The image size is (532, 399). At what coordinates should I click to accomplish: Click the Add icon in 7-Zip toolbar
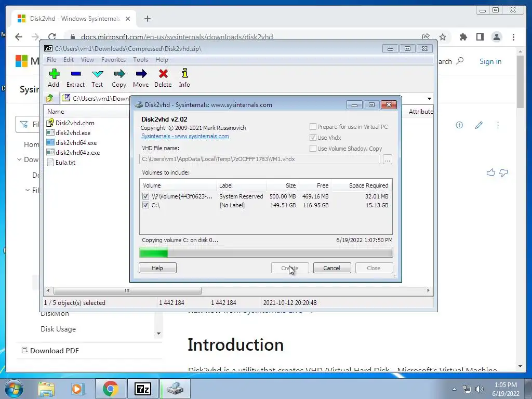(x=54, y=74)
